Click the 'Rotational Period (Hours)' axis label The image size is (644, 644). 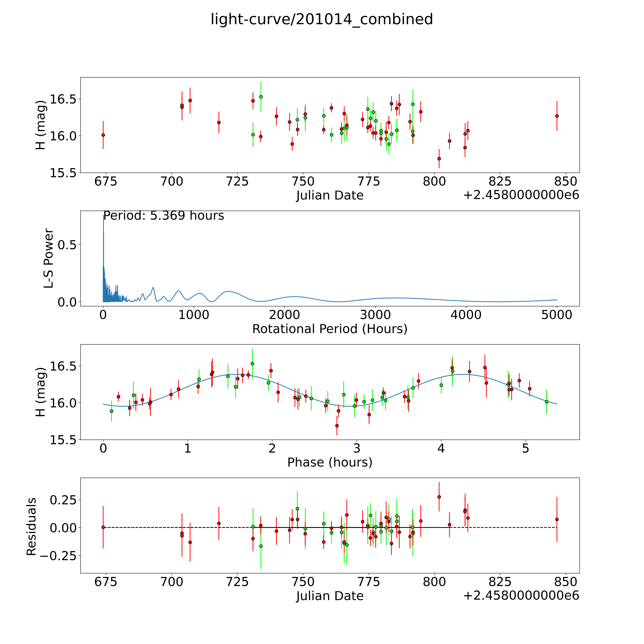330,329
